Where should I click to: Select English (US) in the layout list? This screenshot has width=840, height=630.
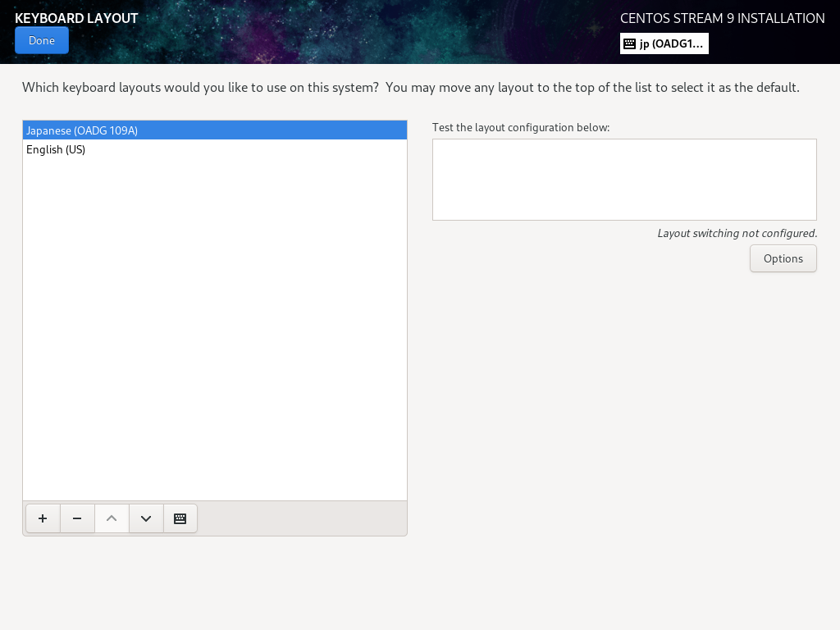tap(56, 149)
